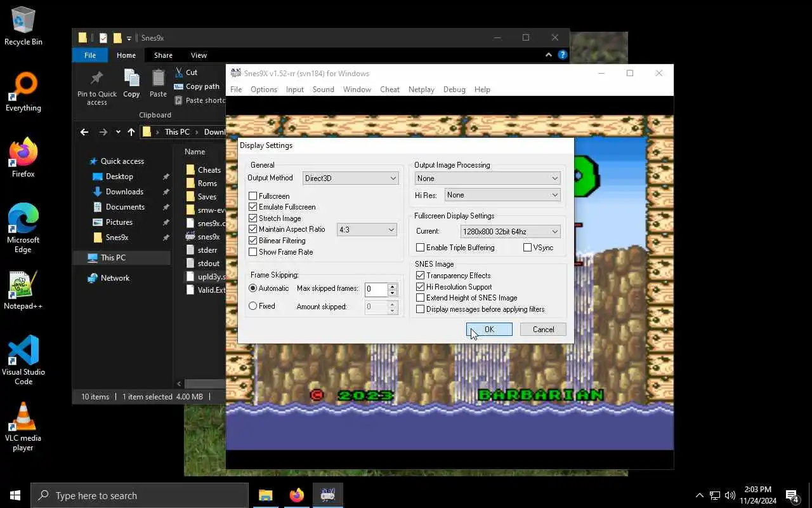Open Snes9x File menu

(236, 90)
